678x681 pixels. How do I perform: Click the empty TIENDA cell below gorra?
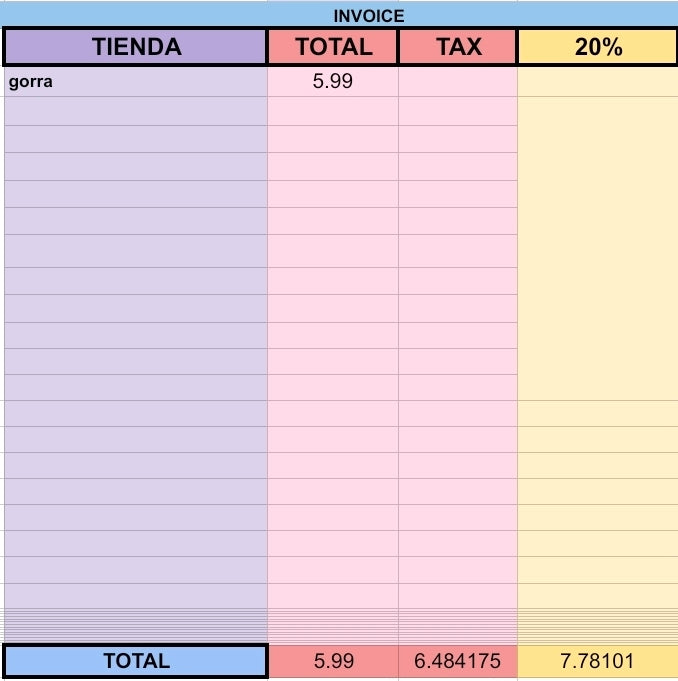(x=136, y=111)
